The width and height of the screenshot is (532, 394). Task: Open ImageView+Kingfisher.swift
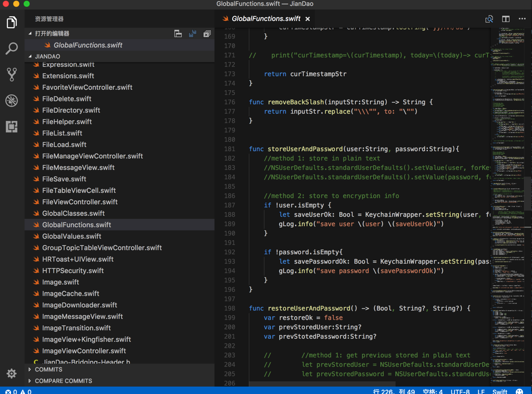(x=119, y=339)
